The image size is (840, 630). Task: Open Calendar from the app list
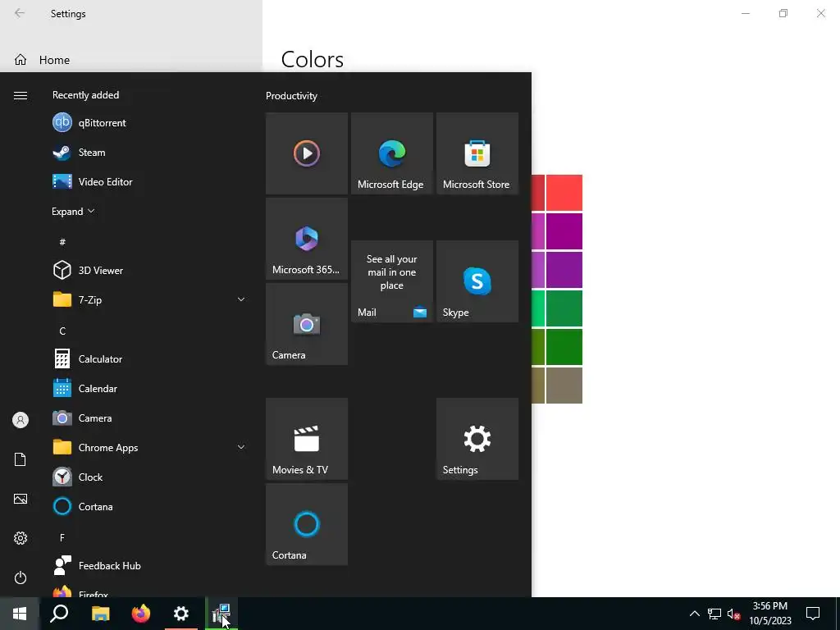click(x=149, y=388)
